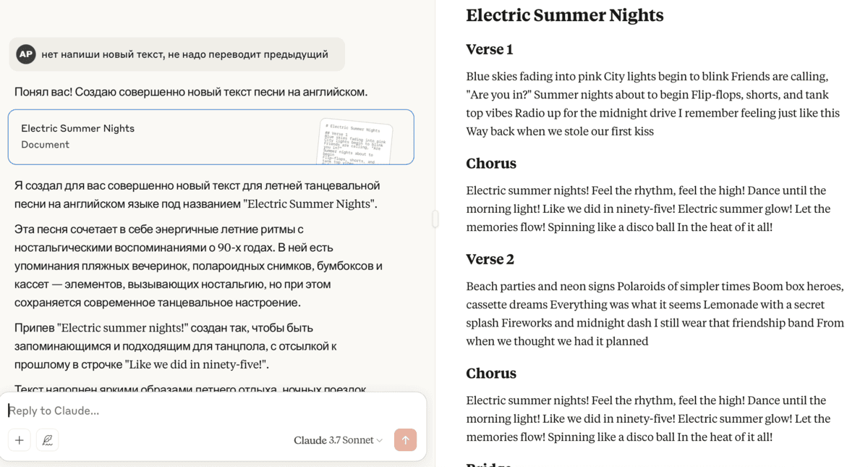The width and height of the screenshot is (868, 467).
Task: Click the first Chorus heading
Action: point(491,164)
